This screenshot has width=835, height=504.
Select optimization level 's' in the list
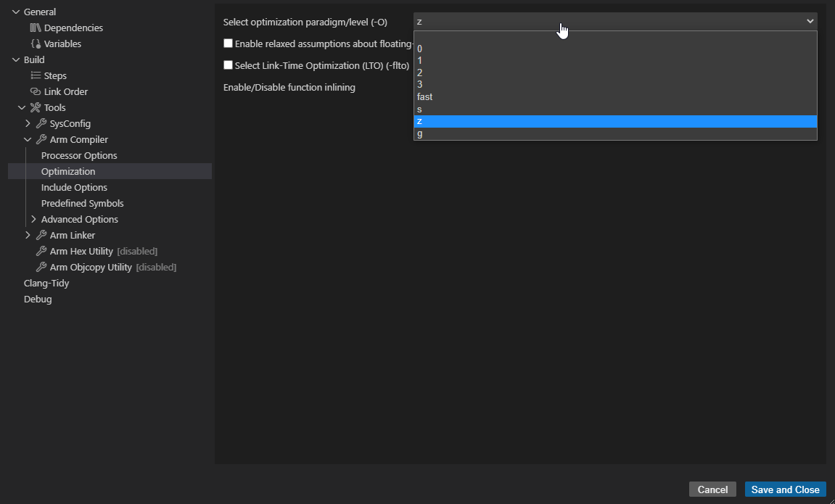[420, 110]
